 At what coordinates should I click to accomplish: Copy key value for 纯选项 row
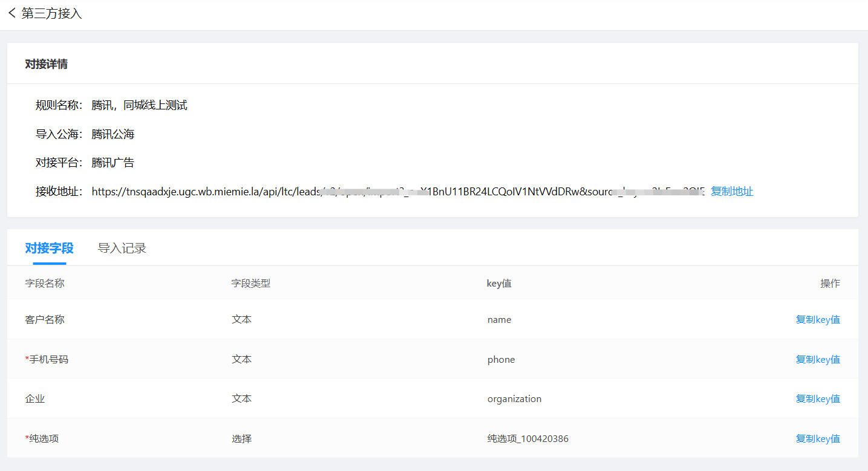click(817, 439)
